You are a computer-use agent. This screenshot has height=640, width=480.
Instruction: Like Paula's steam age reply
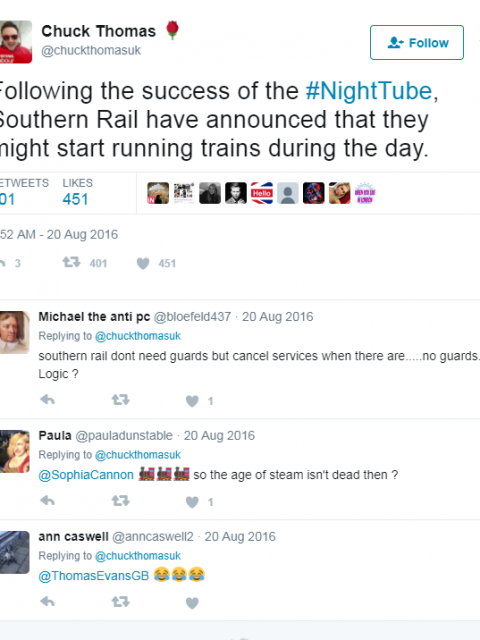tap(192, 502)
